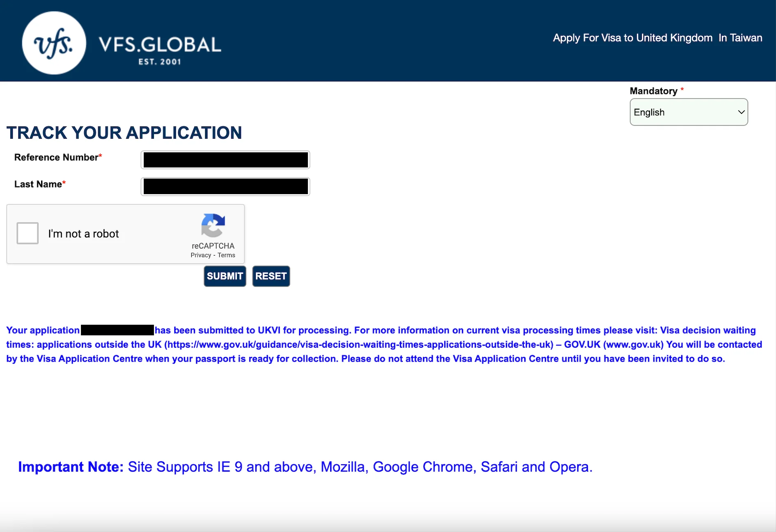Click the VFS.GLOBAL wordmark in header

(x=160, y=45)
